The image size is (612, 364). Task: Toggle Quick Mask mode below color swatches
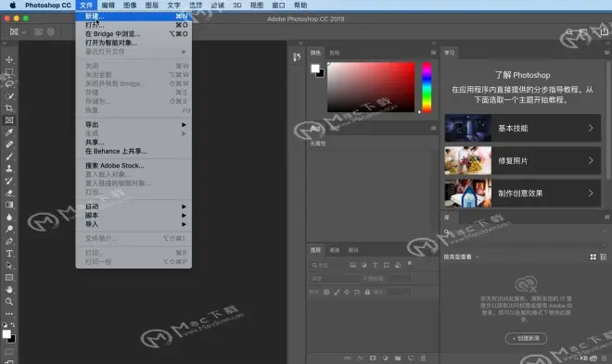[x=9, y=351]
